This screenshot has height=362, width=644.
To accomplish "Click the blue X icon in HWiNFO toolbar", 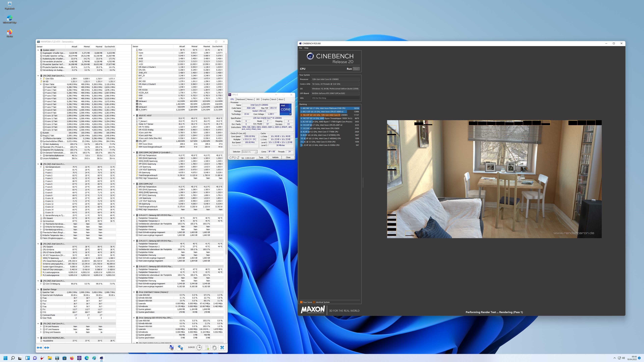I will point(222,348).
